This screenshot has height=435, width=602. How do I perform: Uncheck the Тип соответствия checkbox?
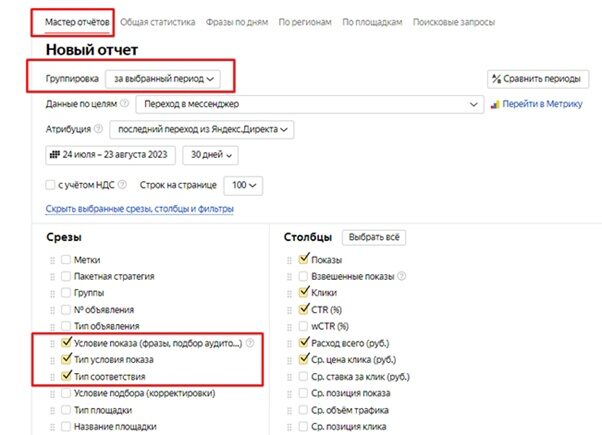pyautogui.click(x=66, y=376)
